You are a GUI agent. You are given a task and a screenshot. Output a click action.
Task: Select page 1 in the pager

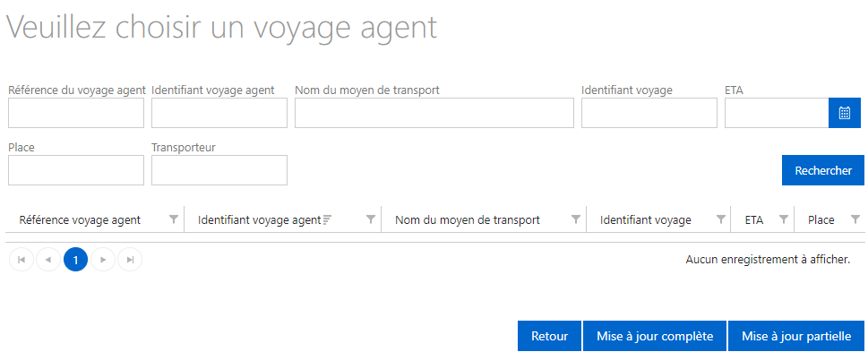click(76, 260)
